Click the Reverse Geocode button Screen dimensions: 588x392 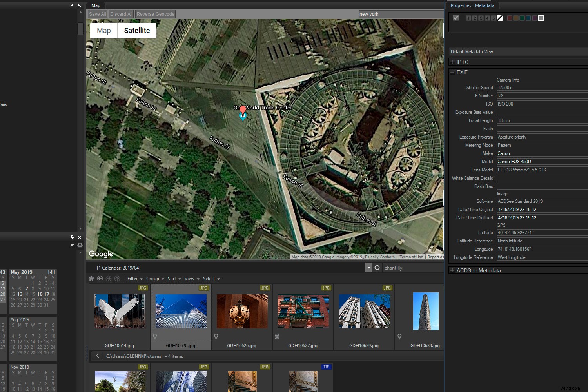coord(155,14)
